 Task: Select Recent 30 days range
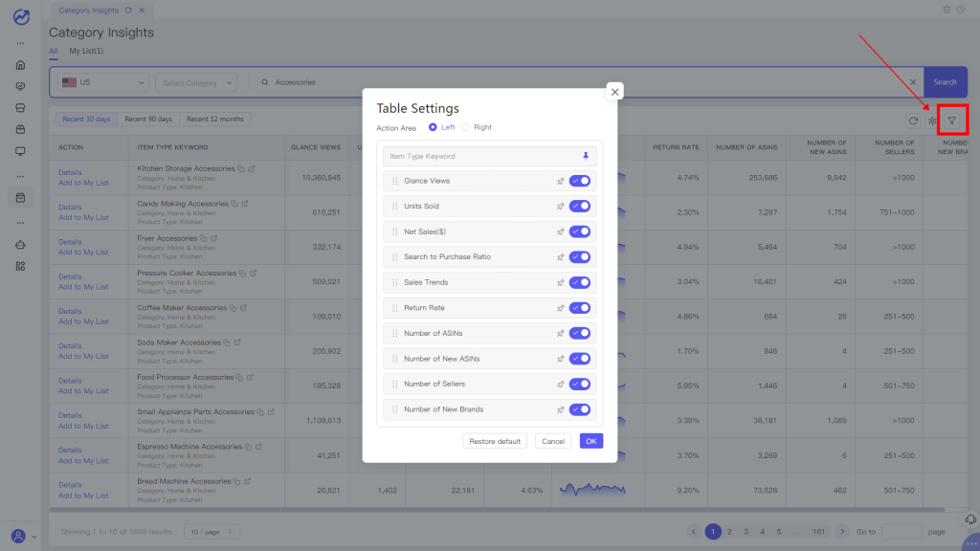(86, 120)
